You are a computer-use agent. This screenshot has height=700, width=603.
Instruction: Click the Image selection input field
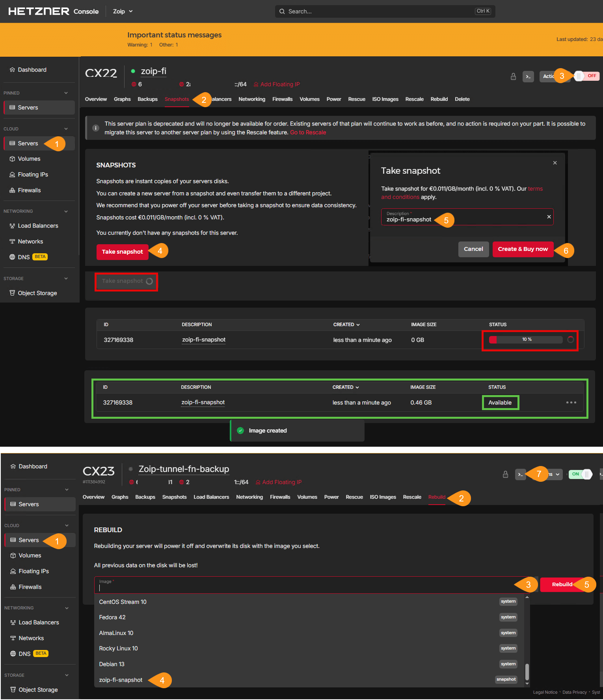click(x=311, y=585)
